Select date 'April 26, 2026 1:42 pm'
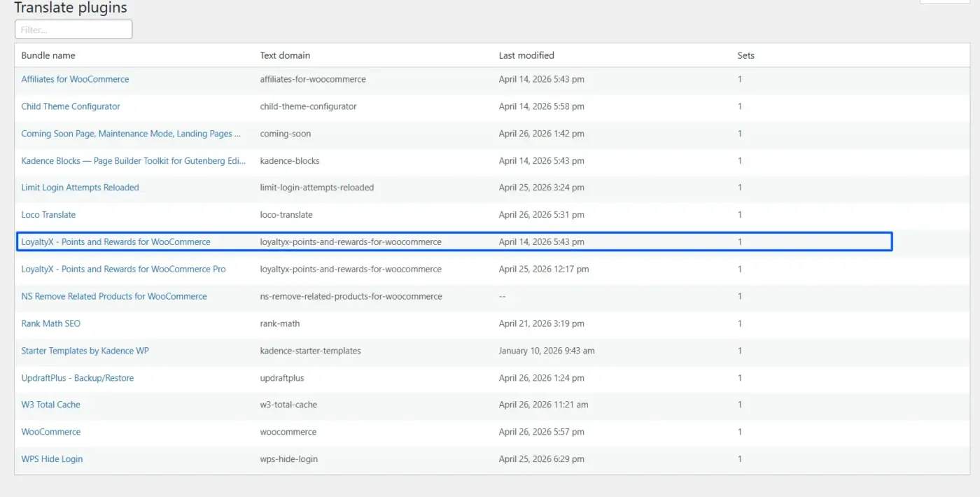The image size is (980, 497). click(x=541, y=134)
